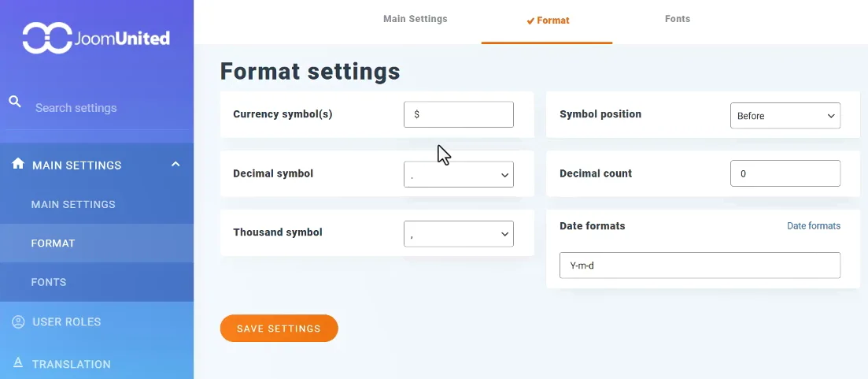Click the Main Settings home icon
The height and width of the screenshot is (379, 868).
18,165
